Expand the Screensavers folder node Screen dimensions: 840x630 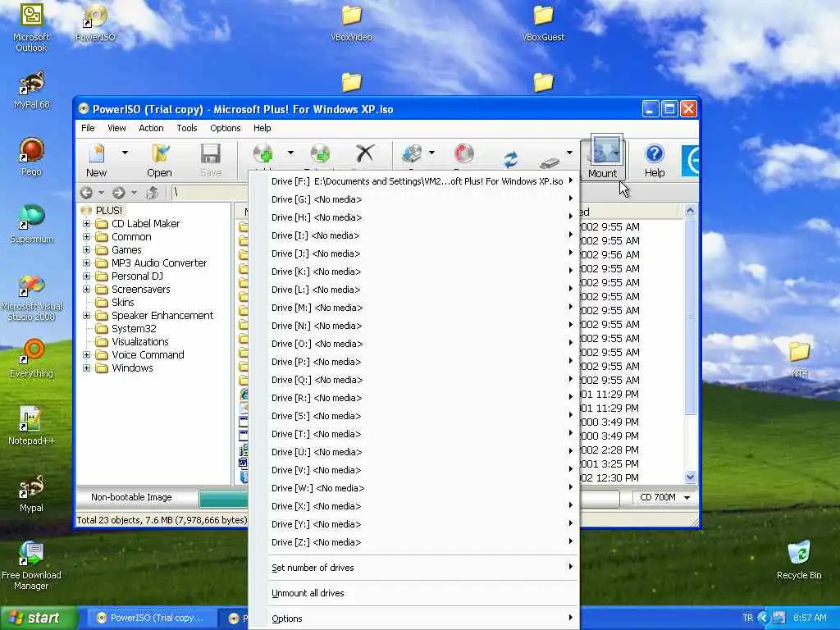[x=86, y=290]
